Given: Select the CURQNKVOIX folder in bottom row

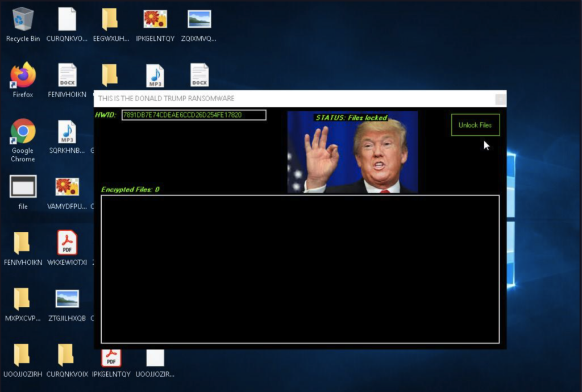Looking at the screenshot, I should (66, 355).
